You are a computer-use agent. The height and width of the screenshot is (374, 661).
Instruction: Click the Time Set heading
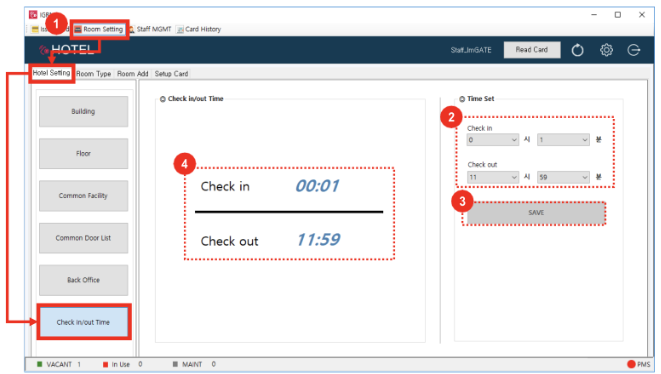tap(481, 99)
